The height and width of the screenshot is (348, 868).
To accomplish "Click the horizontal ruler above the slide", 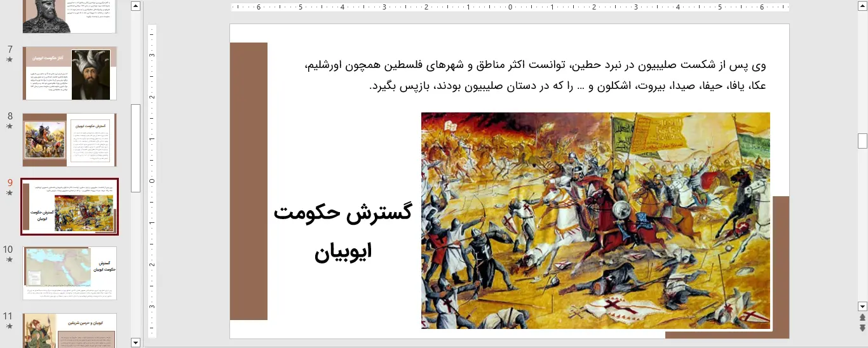I will [510, 8].
